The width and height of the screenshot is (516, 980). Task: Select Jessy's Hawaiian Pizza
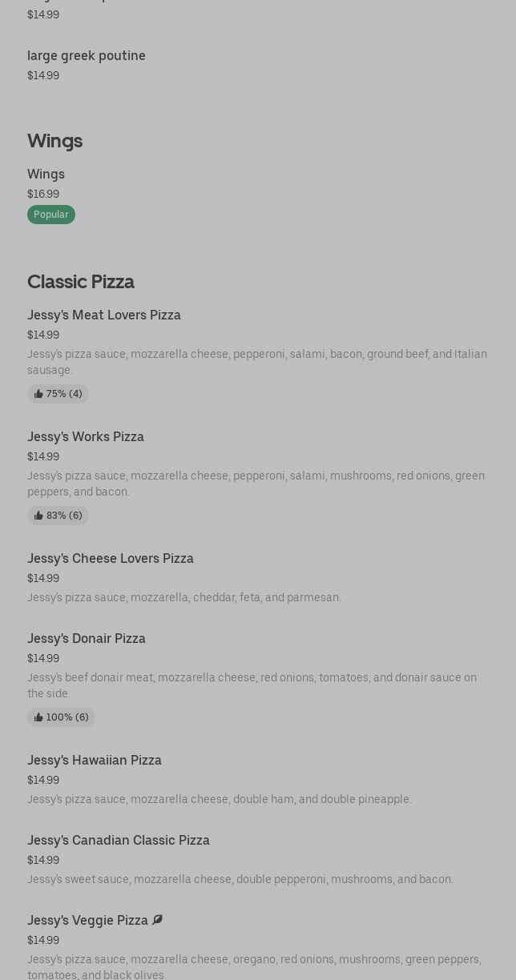coord(95,761)
